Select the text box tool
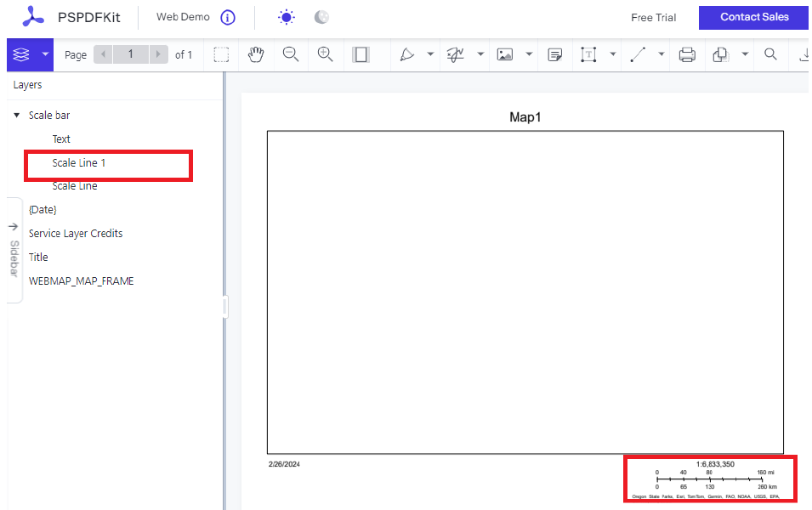This screenshot has height=510, width=812. [588, 54]
